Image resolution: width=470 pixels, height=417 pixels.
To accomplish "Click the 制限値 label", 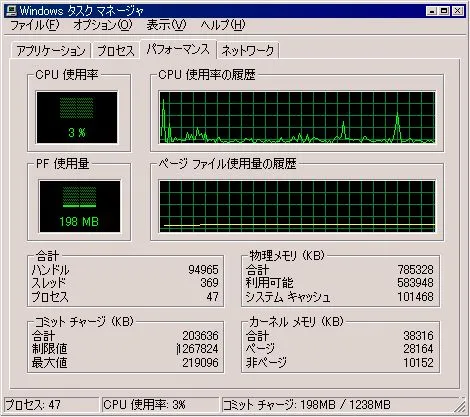I will click(x=50, y=349).
